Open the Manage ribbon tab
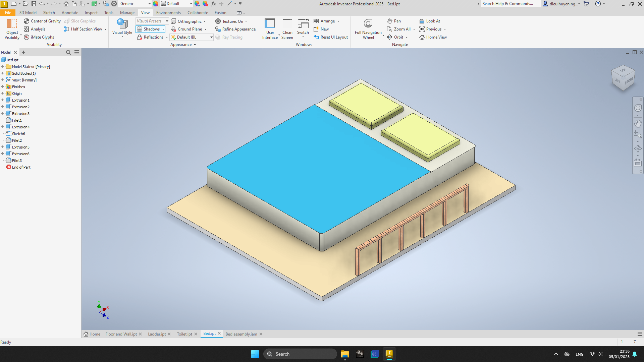Image resolution: width=644 pixels, height=362 pixels. (x=127, y=13)
